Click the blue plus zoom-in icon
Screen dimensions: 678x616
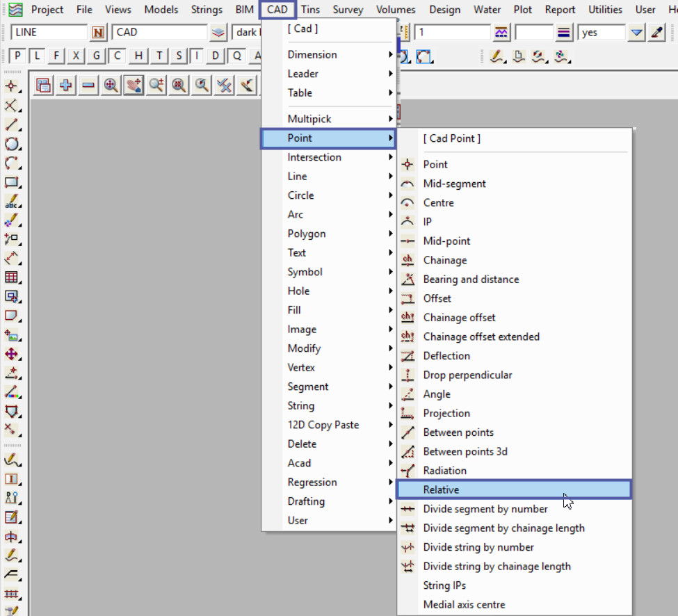click(66, 85)
